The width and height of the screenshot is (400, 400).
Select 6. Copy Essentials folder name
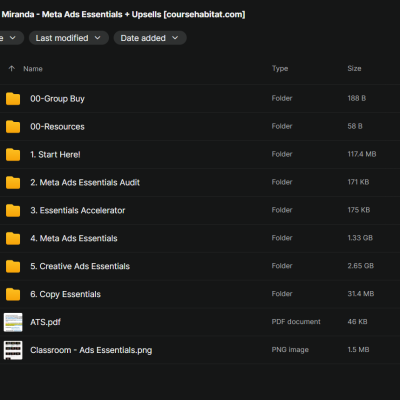click(65, 294)
